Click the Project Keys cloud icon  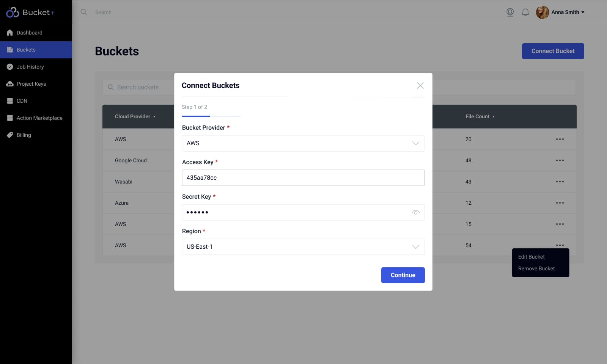click(10, 84)
